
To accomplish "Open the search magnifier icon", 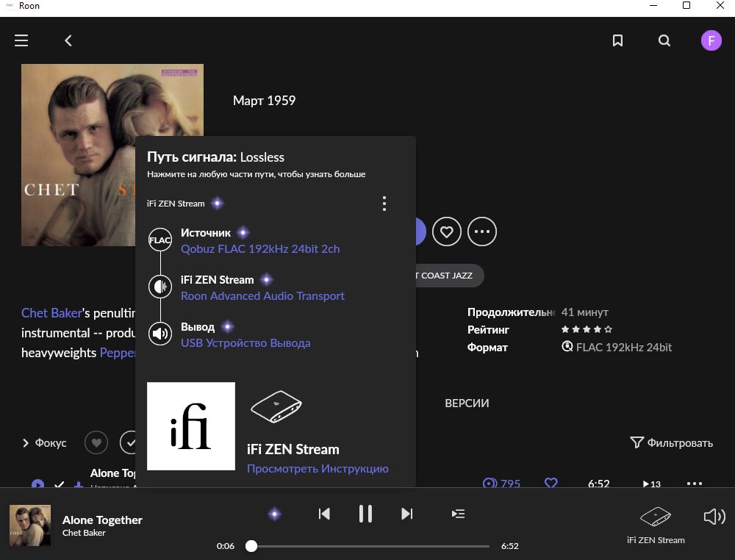I will pyautogui.click(x=664, y=40).
